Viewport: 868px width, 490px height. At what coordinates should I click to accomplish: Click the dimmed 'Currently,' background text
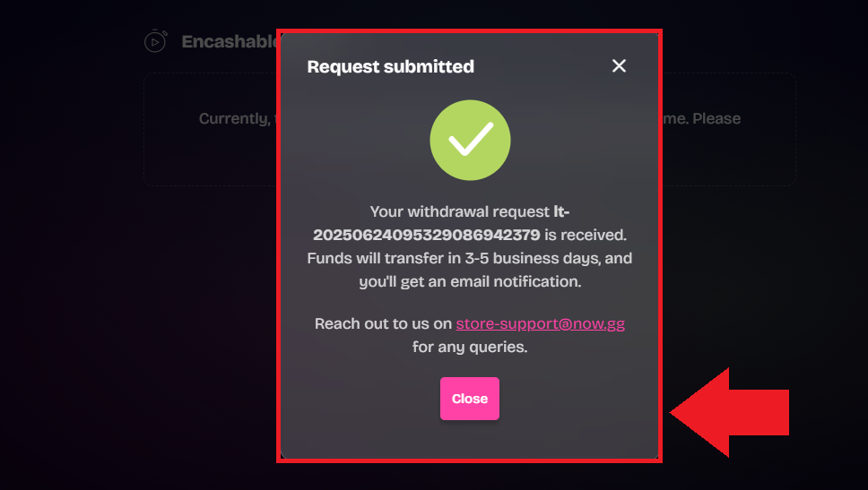click(235, 119)
